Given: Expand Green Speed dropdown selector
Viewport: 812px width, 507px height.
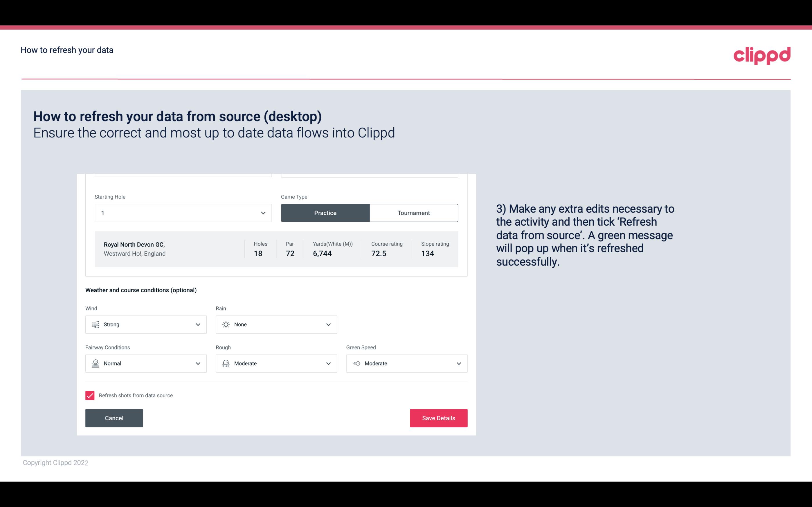Looking at the screenshot, I should pyautogui.click(x=458, y=363).
